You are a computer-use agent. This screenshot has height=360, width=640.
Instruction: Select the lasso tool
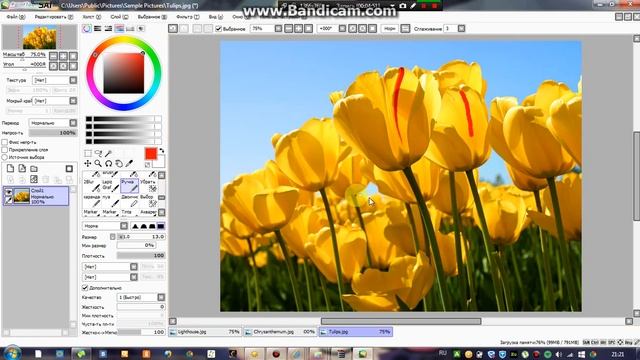click(98, 153)
